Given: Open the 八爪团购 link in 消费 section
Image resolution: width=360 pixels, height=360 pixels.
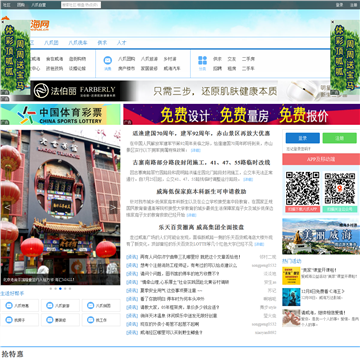Looking at the screenshot, I should pos(126,59).
